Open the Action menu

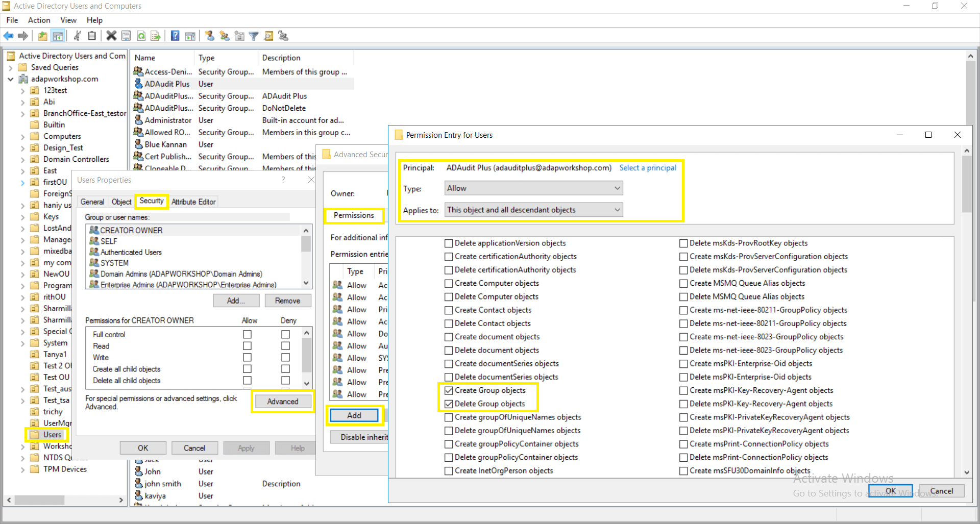click(x=39, y=20)
